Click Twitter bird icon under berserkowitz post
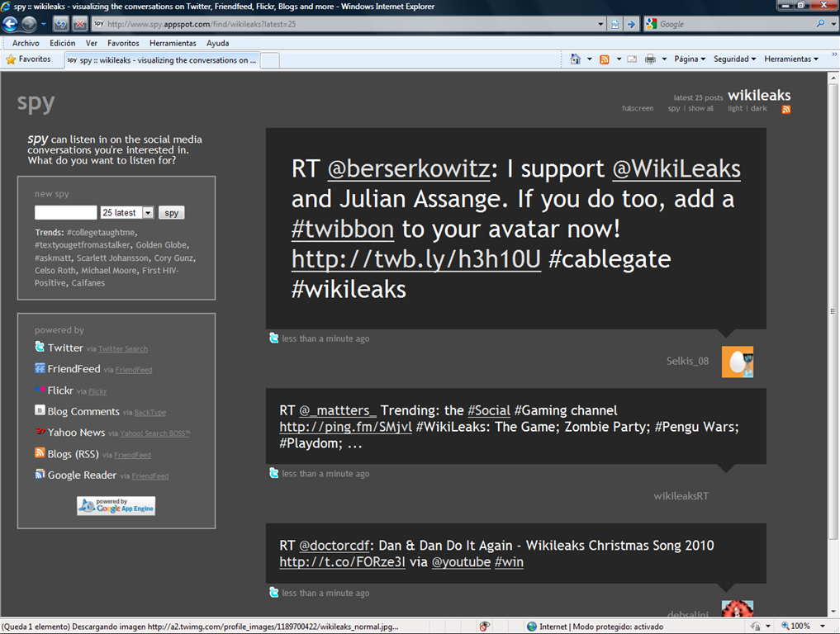Screen dimensions: 840x634 click(x=273, y=338)
